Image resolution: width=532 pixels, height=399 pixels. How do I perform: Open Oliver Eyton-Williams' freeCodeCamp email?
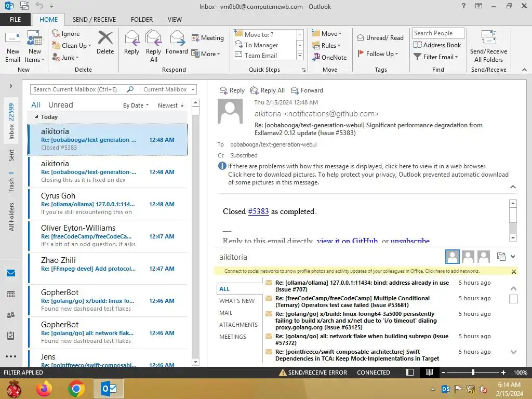pyautogui.click(x=108, y=236)
